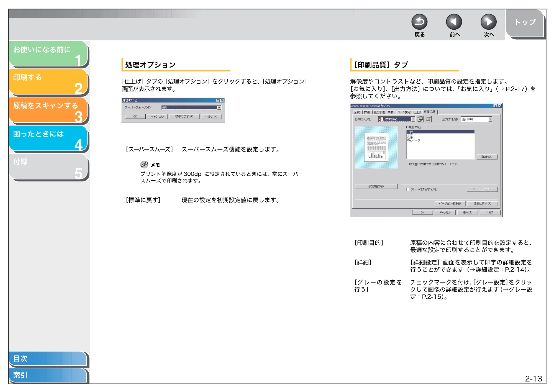
Task: Switch to the 全般 tab in properties dialog
Action: [x=357, y=112]
